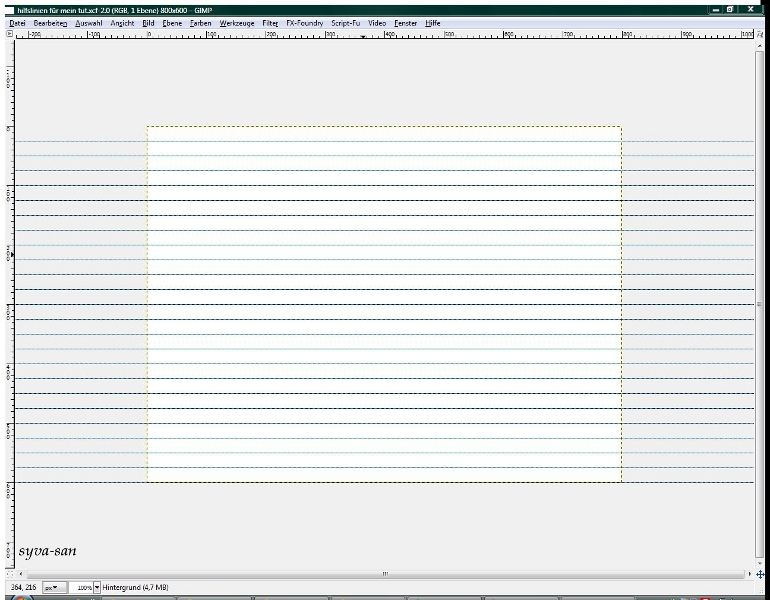Restore down the GIMP window
This screenshot has width=770, height=600.
point(730,9)
